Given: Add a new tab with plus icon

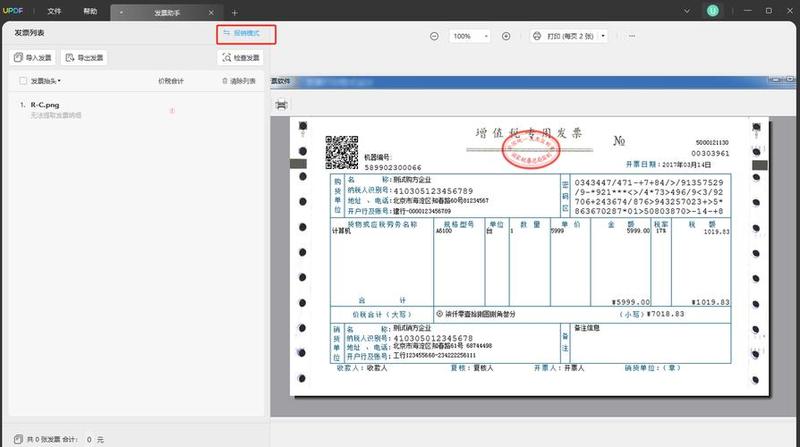Looking at the screenshot, I should coord(235,13).
